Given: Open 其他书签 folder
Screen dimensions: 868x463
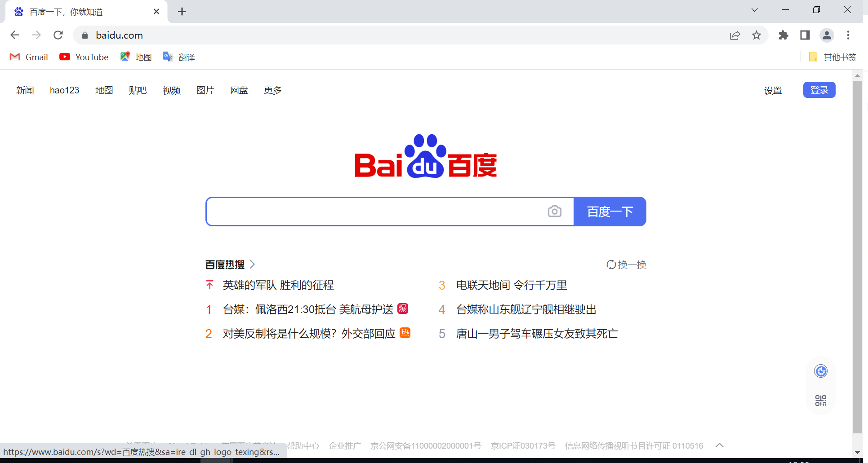Looking at the screenshot, I should [x=833, y=57].
